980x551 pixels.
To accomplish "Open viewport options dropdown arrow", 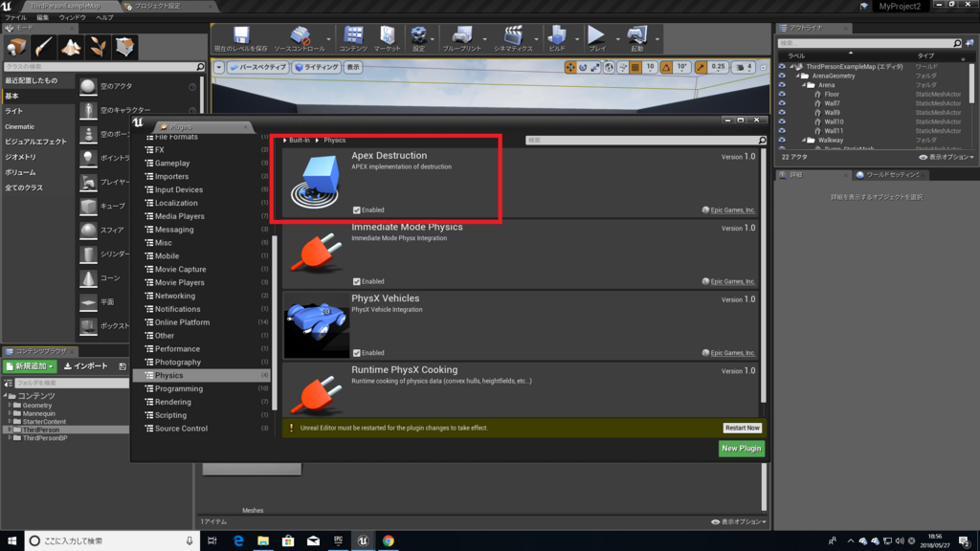I will pyautogui.click(x=219, y=68).
